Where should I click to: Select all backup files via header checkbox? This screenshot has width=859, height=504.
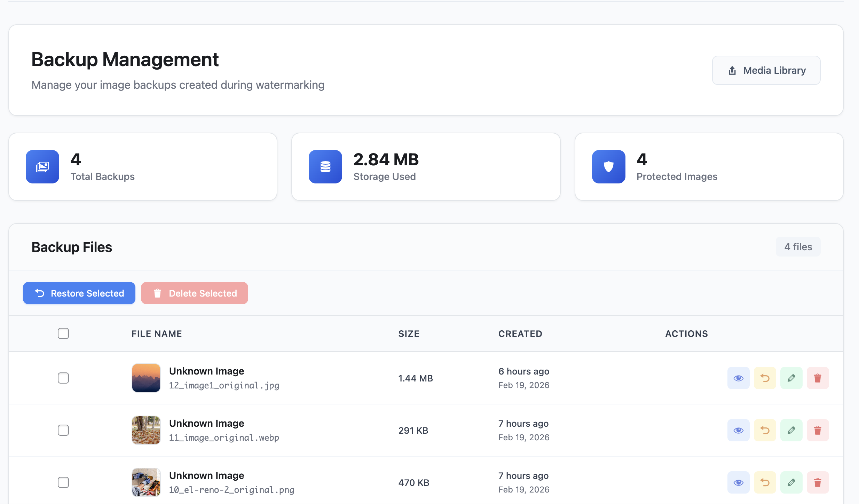tap(63, 333)
